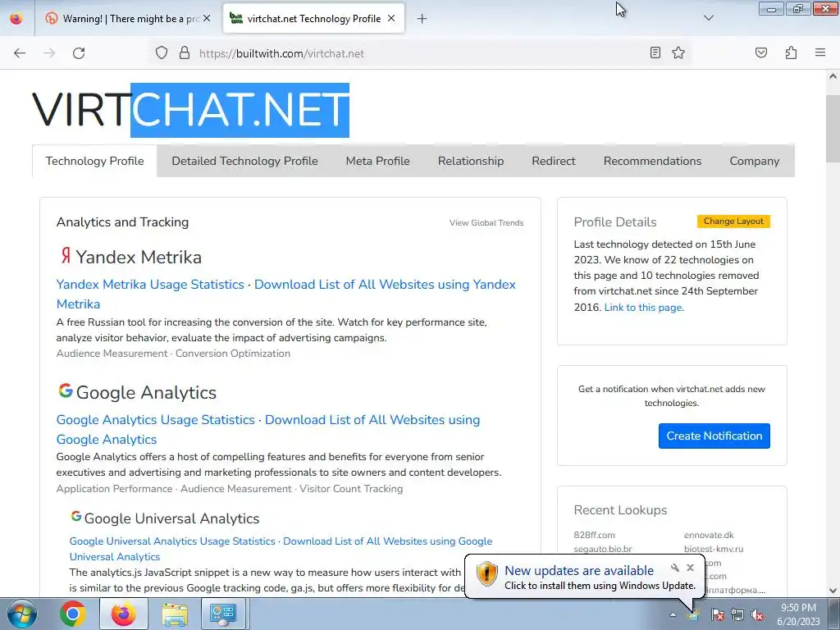Open Google Analytics Usage Statistics link
Screen dimensions: 840x630
pyautogui.click(x=155, y=419)
